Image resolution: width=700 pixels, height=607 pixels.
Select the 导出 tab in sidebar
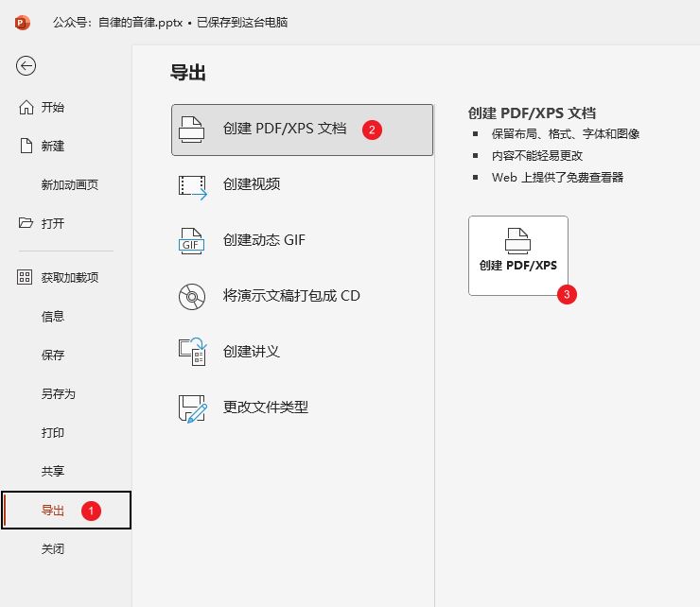click(53, 511)
